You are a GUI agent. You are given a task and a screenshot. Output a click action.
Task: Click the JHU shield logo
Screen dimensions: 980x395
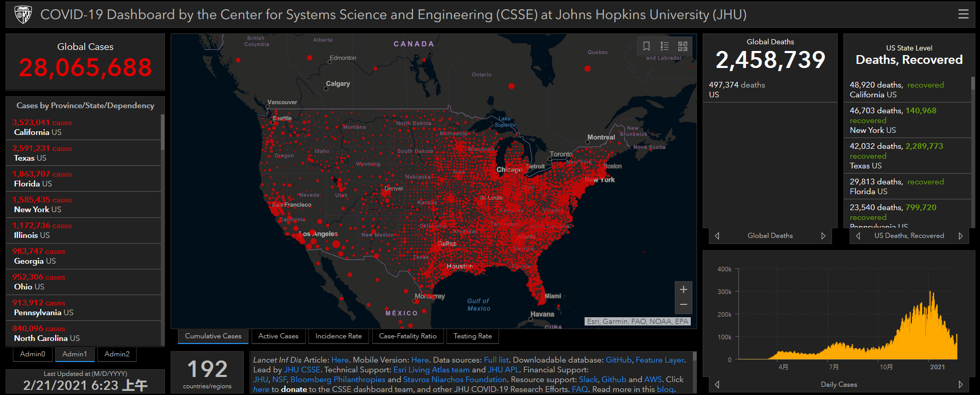pos(23,15)
